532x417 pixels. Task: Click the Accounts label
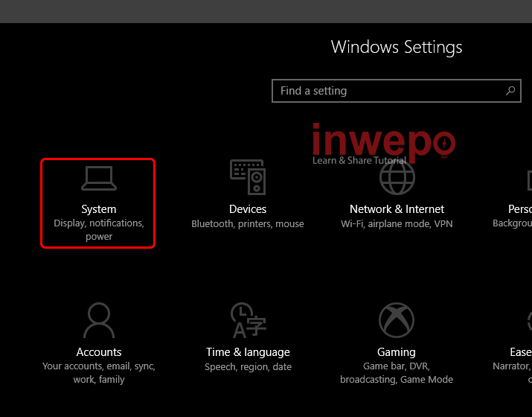point(99,352)
